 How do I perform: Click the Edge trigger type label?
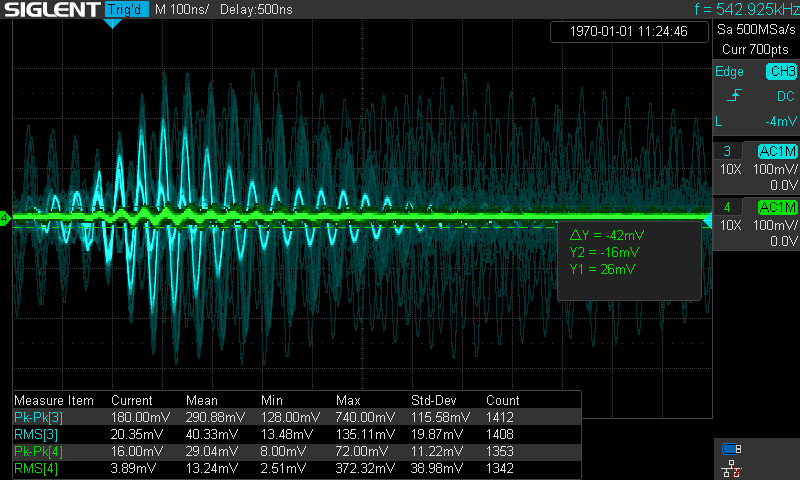(x=730, y=72)
